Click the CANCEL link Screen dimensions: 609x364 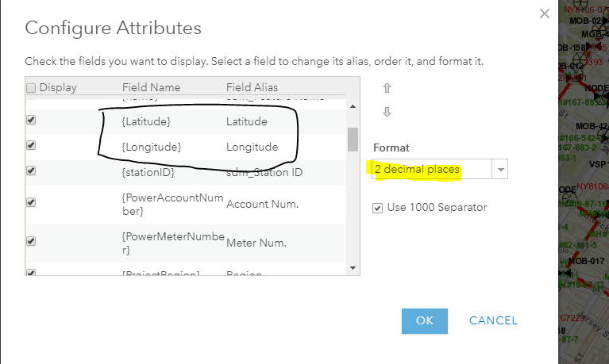(x=493, y=320)
